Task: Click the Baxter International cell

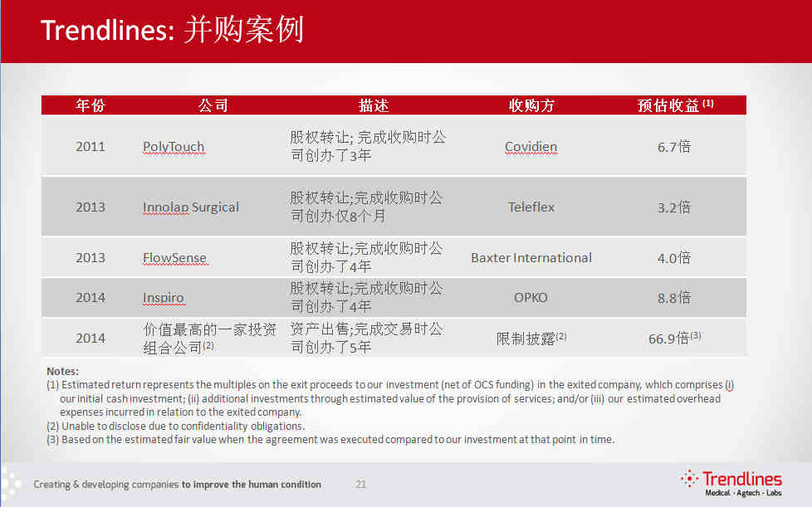Action: tap(531, 258)
